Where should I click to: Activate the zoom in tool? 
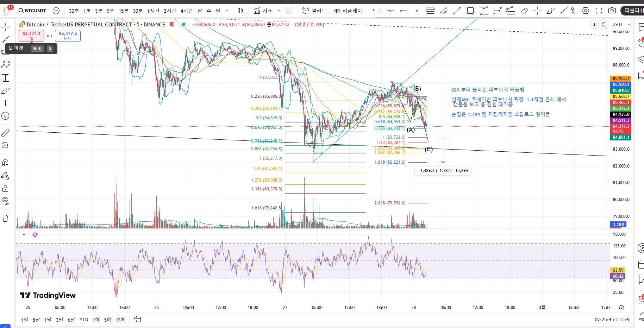point(5,146)
